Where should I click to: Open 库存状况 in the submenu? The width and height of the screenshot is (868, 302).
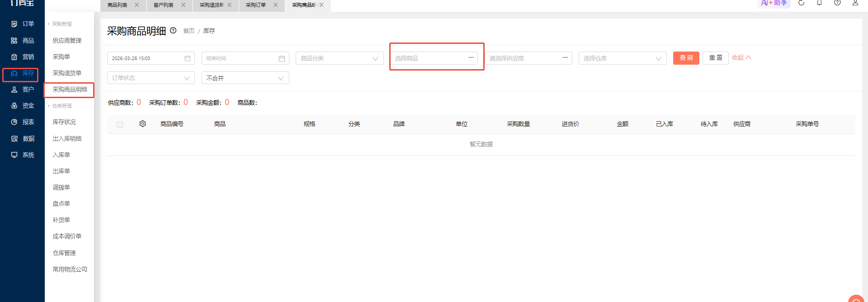click(64, 122)
